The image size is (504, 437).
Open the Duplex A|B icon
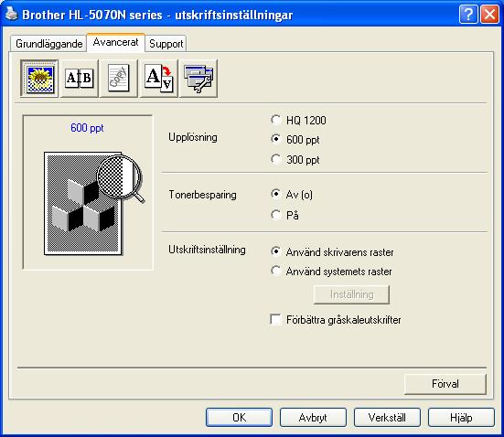[79, 78]
